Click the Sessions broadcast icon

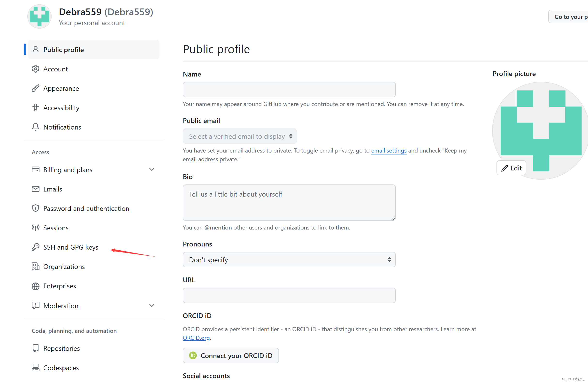tap(35, 228)
